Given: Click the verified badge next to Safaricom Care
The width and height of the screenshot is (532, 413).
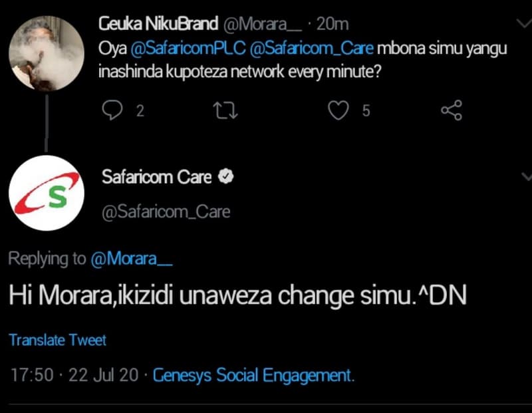Looking at the screenshot, I should [226, 176].
